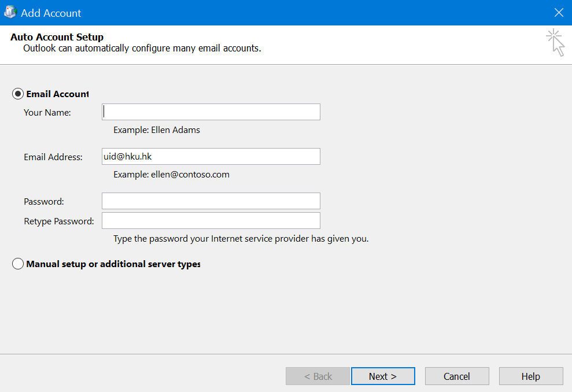The width and height of the screenshot is (572, 392).
Task: Select the Email Account radio button
Action: 18,94
